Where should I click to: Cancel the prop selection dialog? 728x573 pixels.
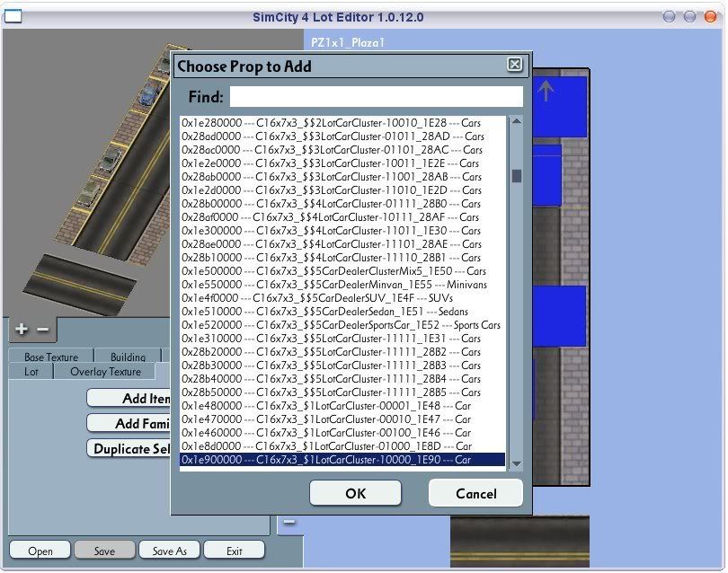tap(475, 493)
